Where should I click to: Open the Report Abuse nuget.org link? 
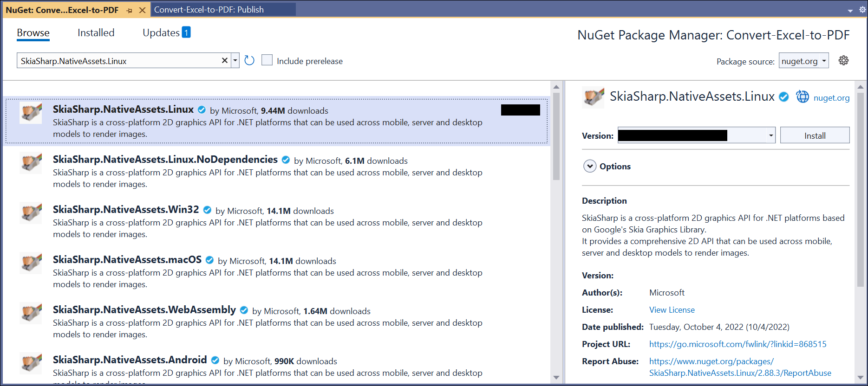[740, 367]
